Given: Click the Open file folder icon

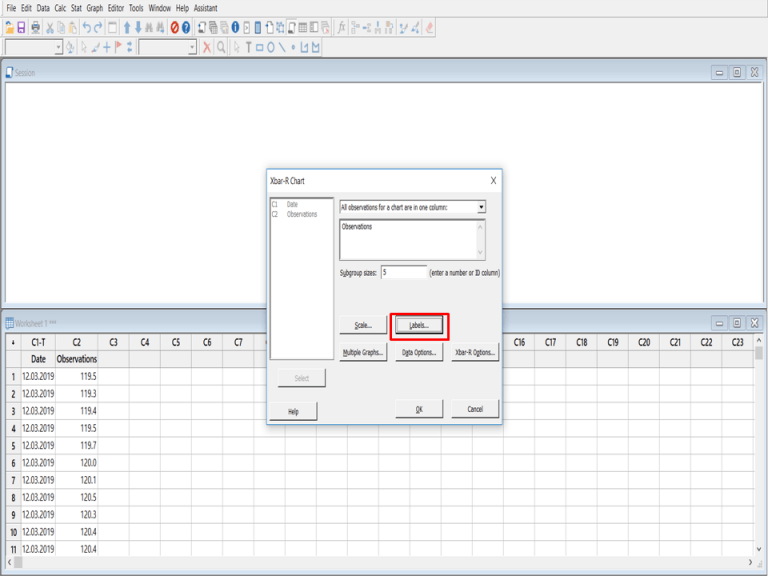Looking at the screenshot, I should pos(9,27).
